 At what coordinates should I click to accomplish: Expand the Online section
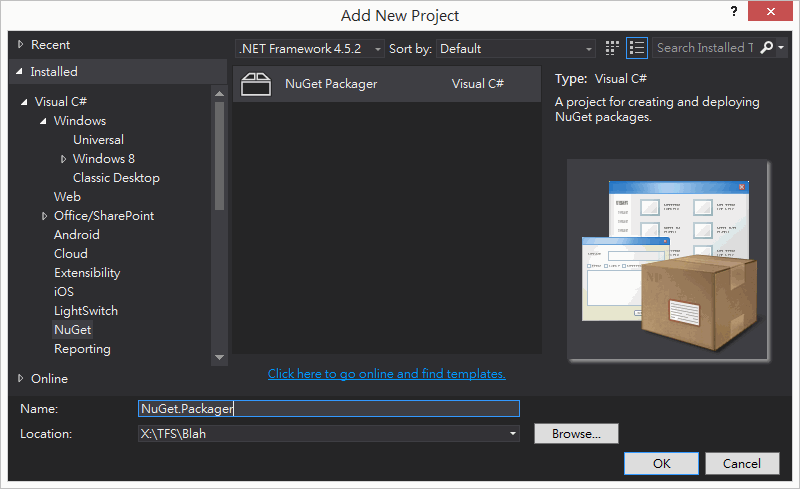point(22,379)
